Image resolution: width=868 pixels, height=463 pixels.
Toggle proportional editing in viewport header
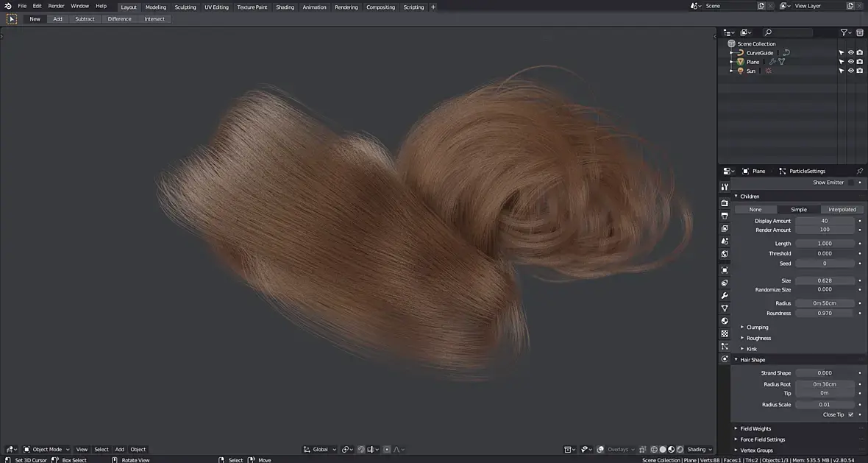(387, 449)
